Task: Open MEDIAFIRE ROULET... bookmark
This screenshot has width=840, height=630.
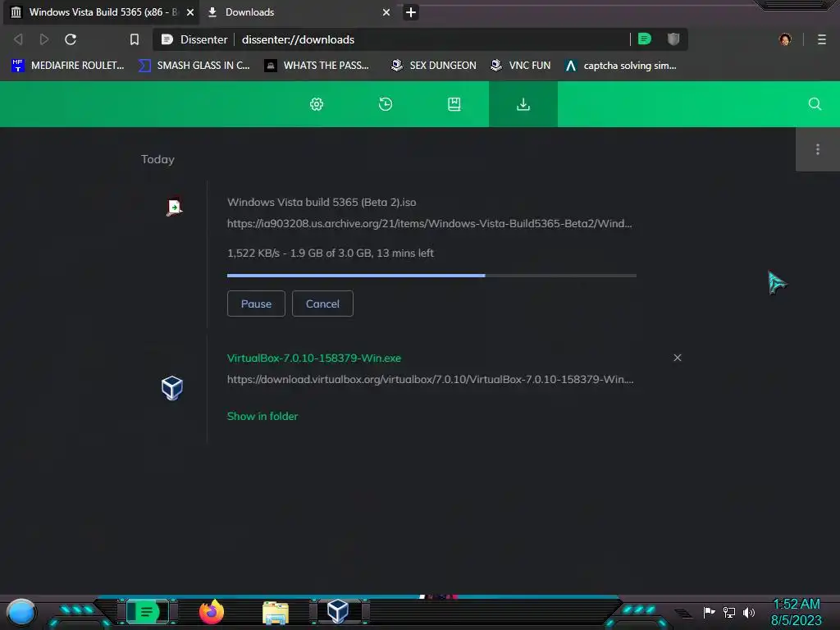Action: (68, 66)
